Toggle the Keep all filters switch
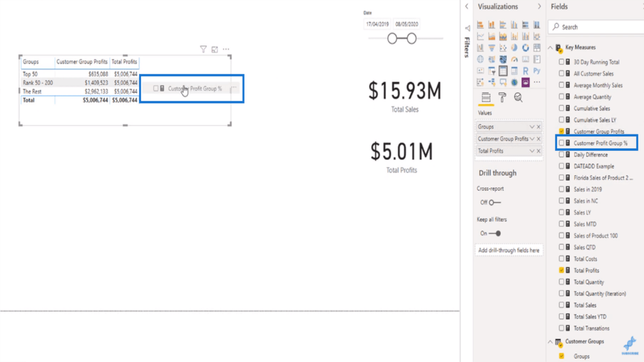The width and height of the screenshot is (644, 362). tap(494, 233)
